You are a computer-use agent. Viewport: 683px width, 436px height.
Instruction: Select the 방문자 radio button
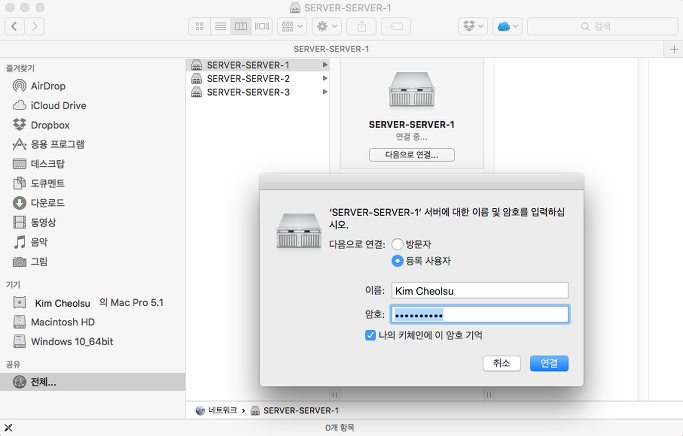click(397, 244)
